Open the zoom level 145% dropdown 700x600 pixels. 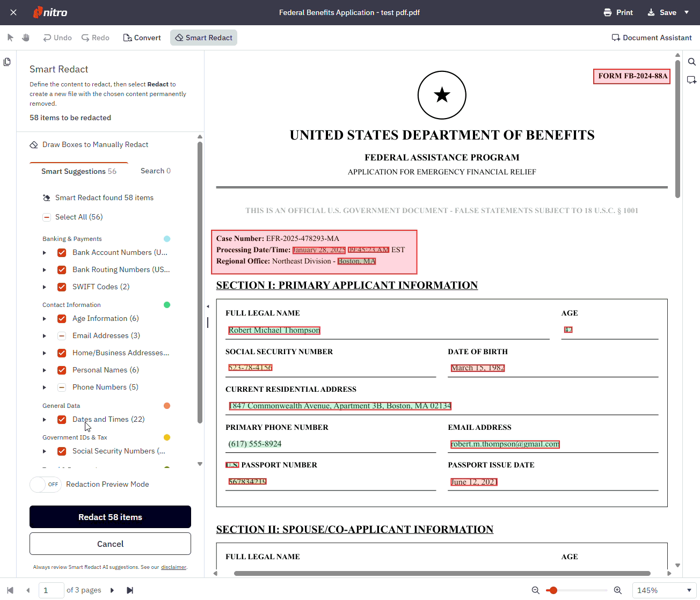click(x=664, y=590)
